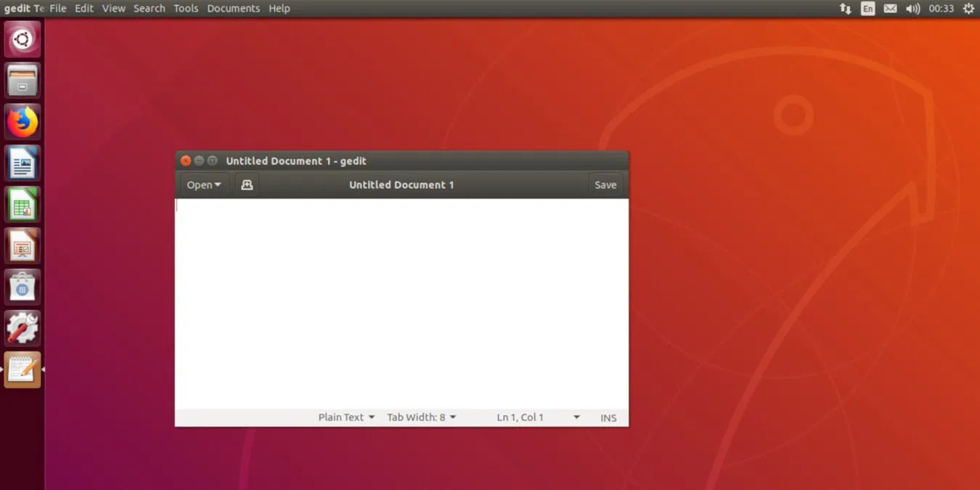The width and height of the screenshot is (980, 490).
Task: Open the volume control in the top panel
Action: tap(912, 8)
